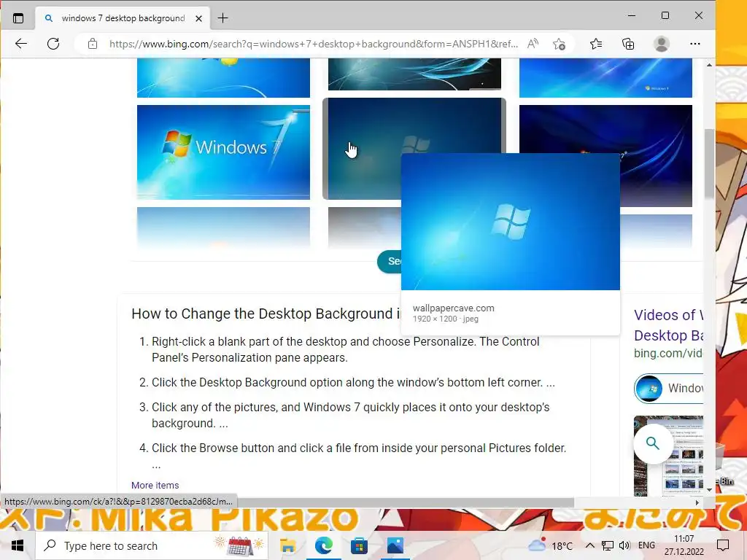Screen dimensions: 747x560
Task: Click the page scroll down arrow
Action: [x=709, y=490]
